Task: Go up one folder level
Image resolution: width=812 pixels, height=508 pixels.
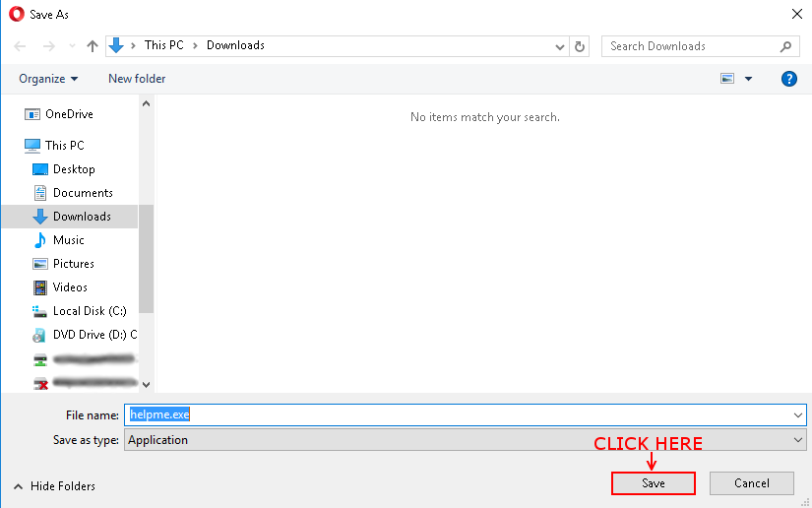Action: click(93, 46)
